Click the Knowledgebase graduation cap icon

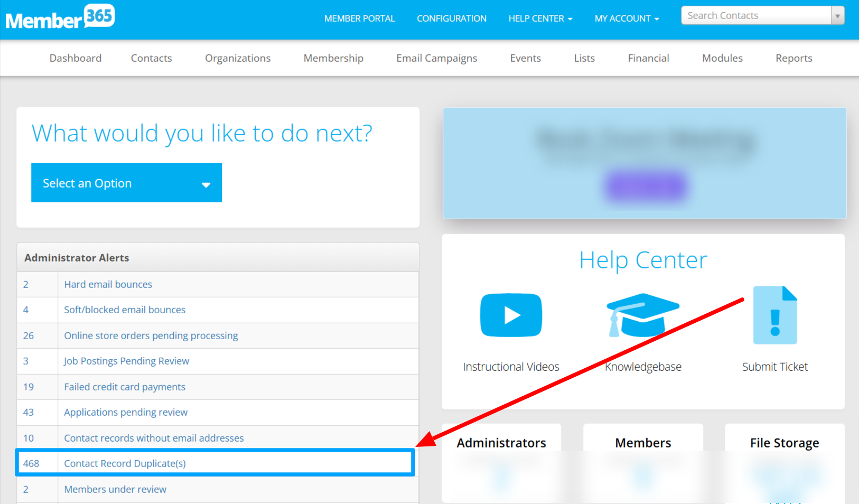[x=642, y=315]
